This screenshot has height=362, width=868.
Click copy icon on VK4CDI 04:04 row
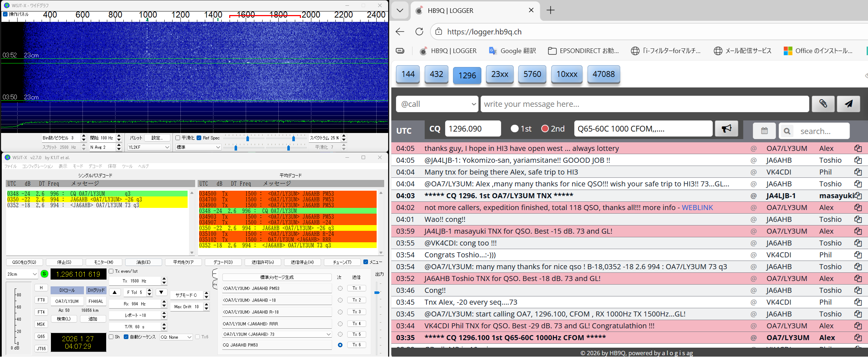click(x=858, y=172)
